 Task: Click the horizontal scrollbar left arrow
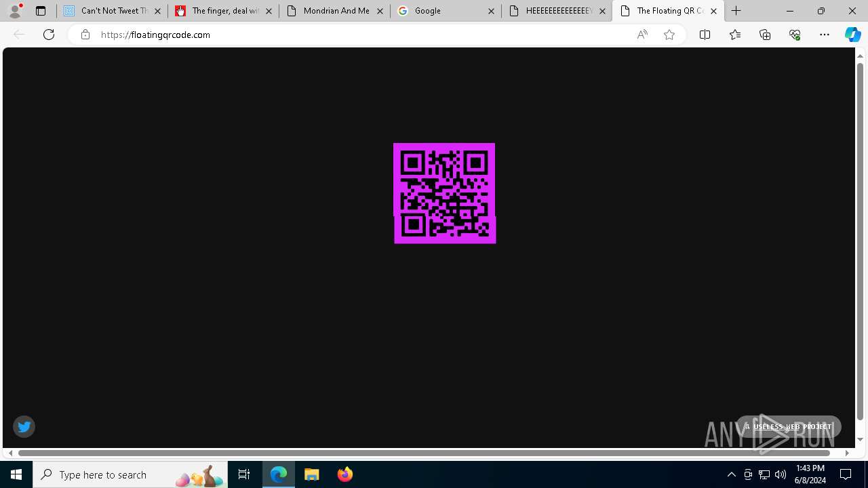pyautogui.click(x=10, y=453)
